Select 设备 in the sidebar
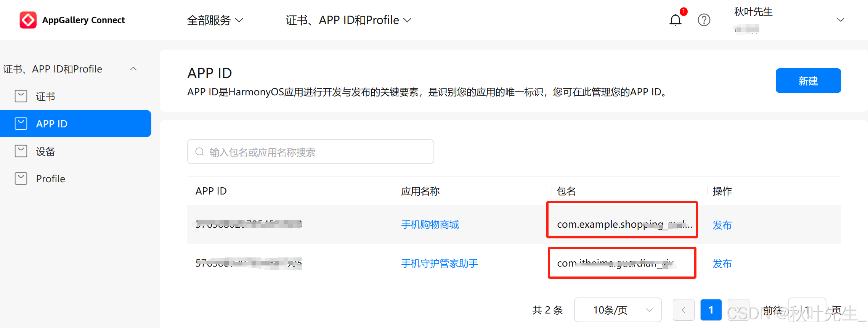Image resolution: width=868 pixels, height=328 pixels. [75, 151]
